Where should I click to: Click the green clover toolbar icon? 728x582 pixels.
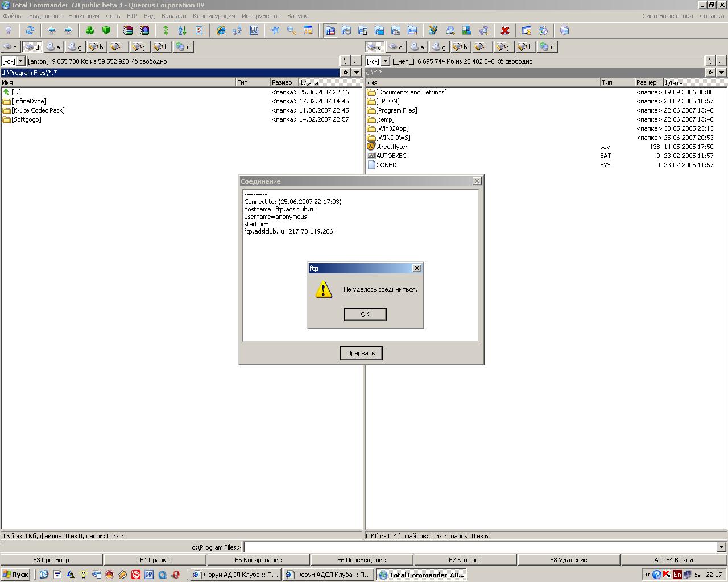click(x=90, y=30)
